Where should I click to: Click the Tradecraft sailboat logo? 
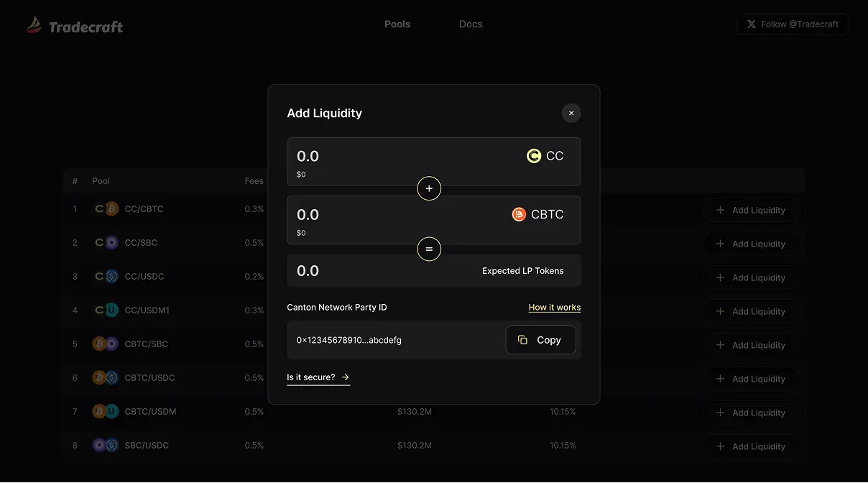tap(34, 26)
